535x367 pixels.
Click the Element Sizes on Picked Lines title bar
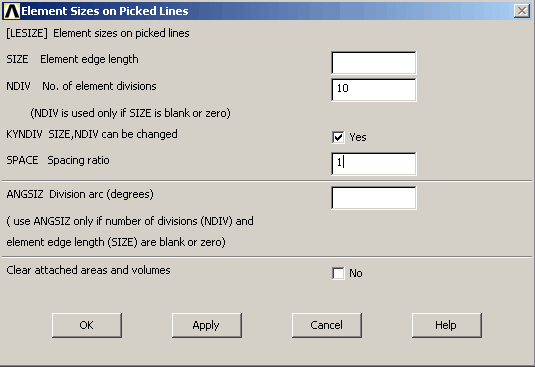click(x=266, y=11)
